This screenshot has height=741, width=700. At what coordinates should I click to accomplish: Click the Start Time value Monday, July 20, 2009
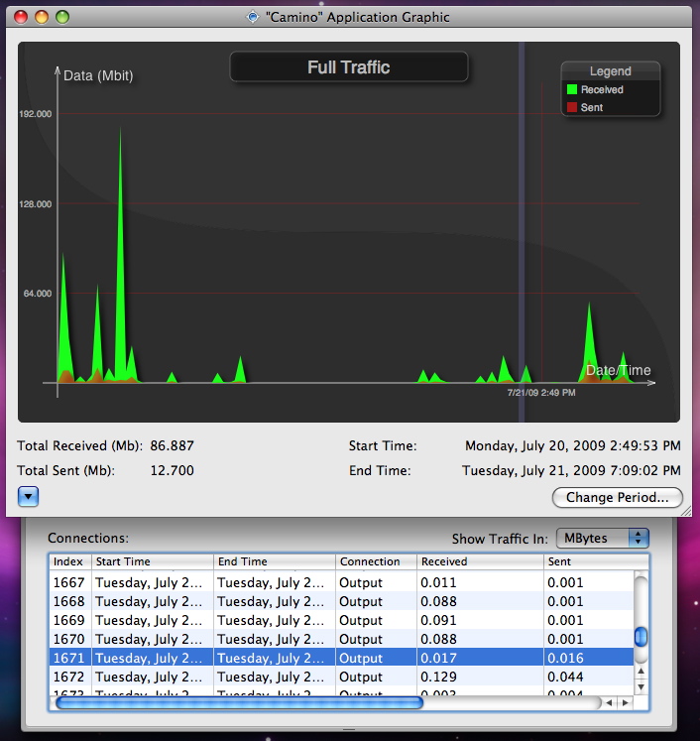click(x=573, y=445)
